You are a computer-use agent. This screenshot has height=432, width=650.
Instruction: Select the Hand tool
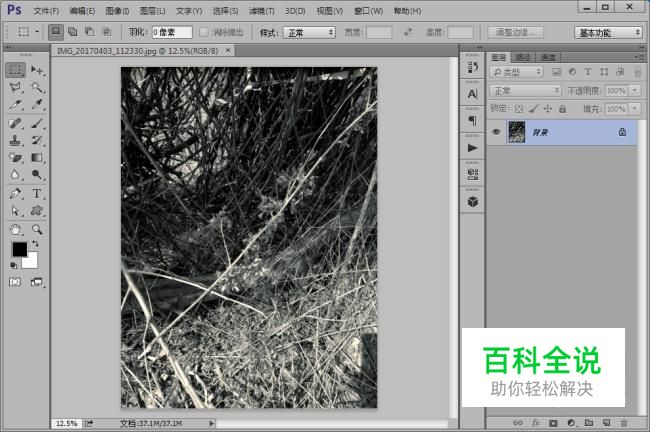coord(15,229)
